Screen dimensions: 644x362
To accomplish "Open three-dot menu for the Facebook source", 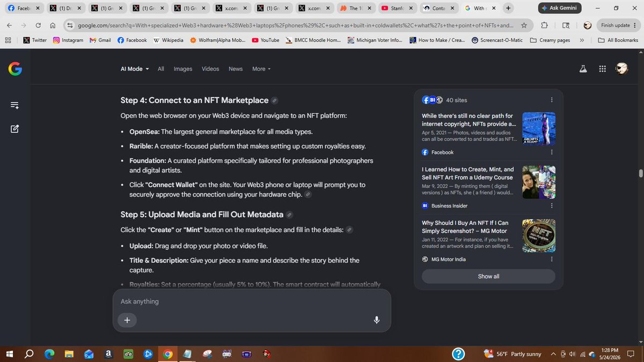I will point(552,152).
